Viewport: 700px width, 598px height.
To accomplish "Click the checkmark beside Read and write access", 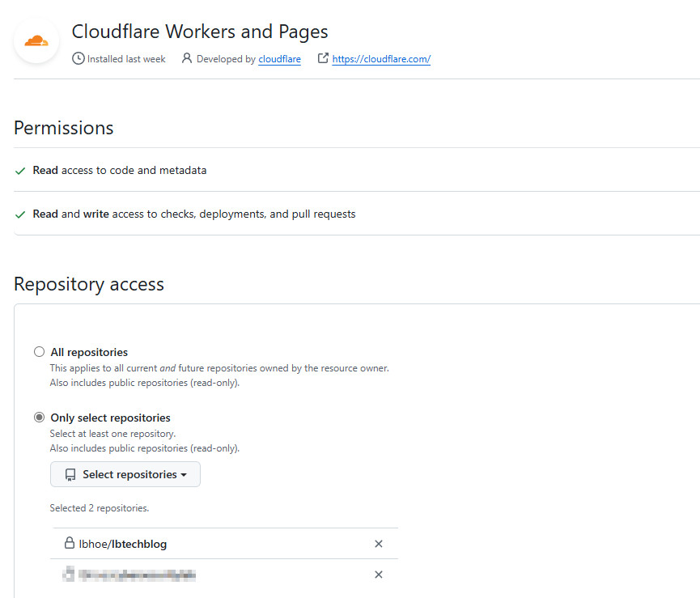I will [x=20, y=214].
